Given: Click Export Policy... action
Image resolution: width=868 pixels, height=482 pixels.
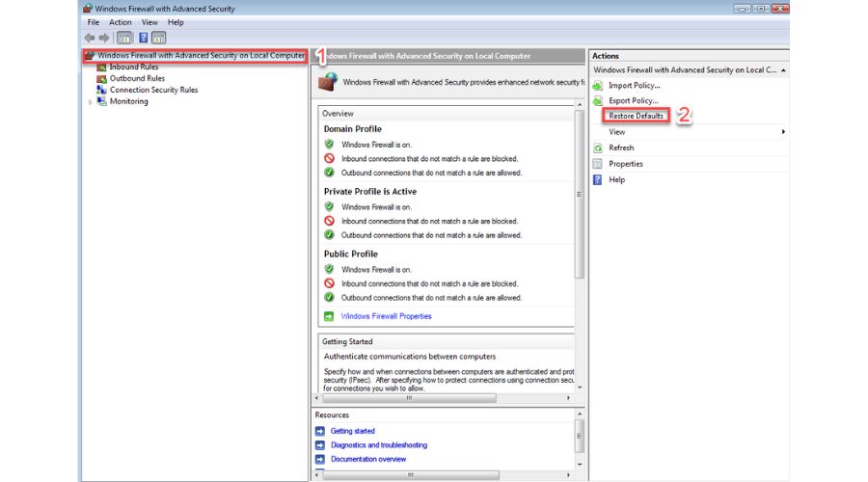Looking at the screenshot, I should click(x=634, y=100).
